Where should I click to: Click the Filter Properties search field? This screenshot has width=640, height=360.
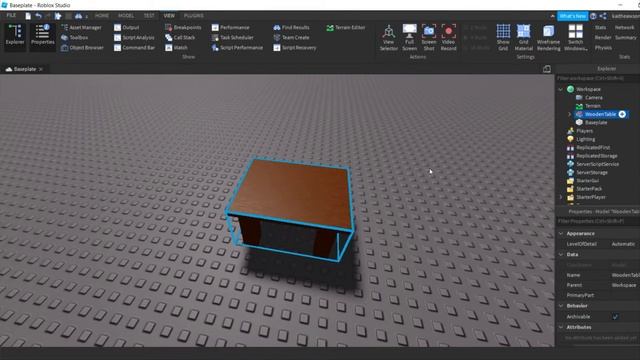[598, 221]
